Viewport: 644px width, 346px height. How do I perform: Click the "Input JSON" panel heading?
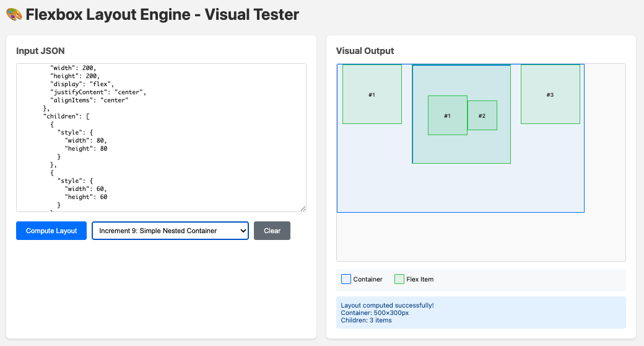40,51
